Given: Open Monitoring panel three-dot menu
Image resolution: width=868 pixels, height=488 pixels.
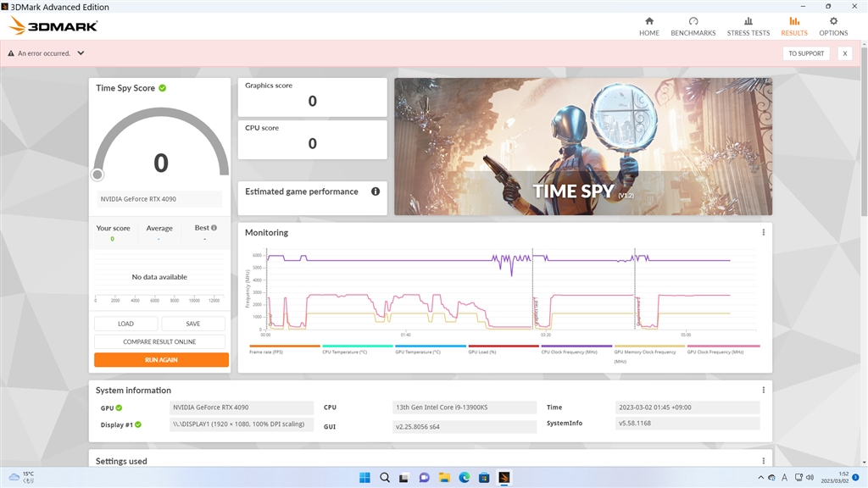Looking at the screenshot, I should point(764,232).
